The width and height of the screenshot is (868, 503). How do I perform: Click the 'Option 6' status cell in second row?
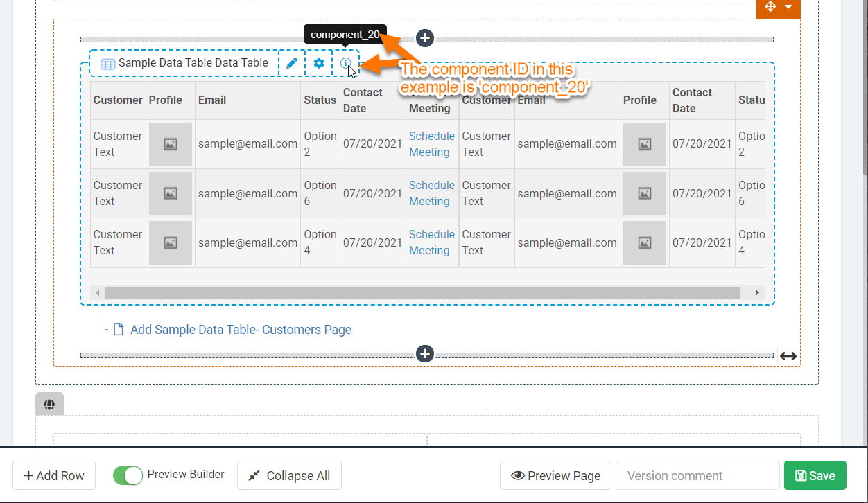(320, 193)
